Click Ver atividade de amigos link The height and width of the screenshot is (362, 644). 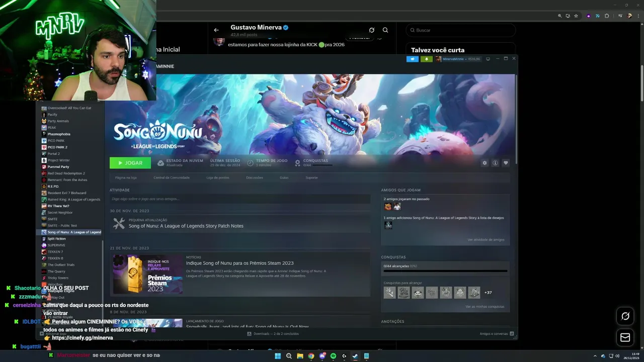tap(486, 240)
